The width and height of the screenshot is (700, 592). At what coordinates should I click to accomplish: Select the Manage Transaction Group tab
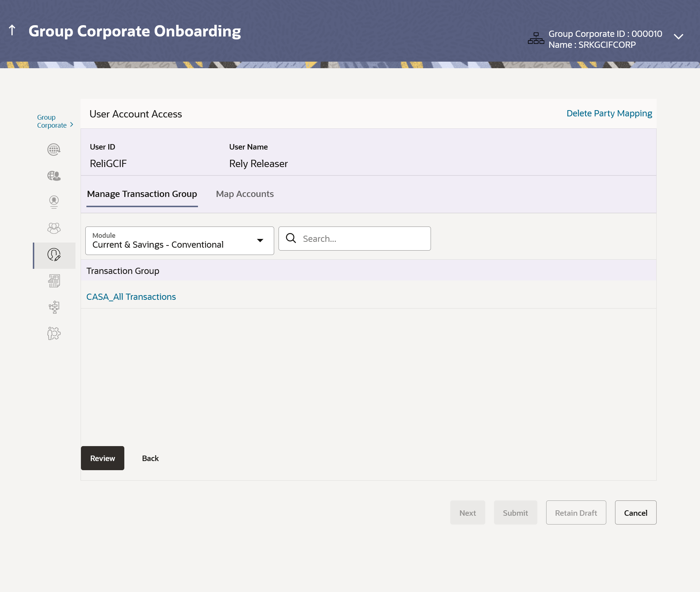click(x=142, y=194)
